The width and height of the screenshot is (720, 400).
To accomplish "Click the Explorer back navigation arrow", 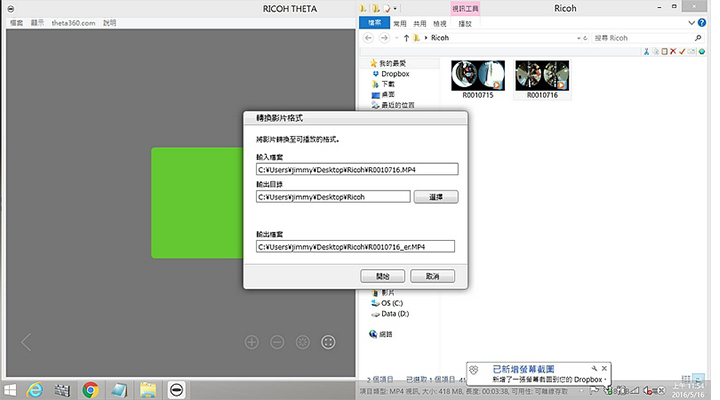I will click(368, 38).
